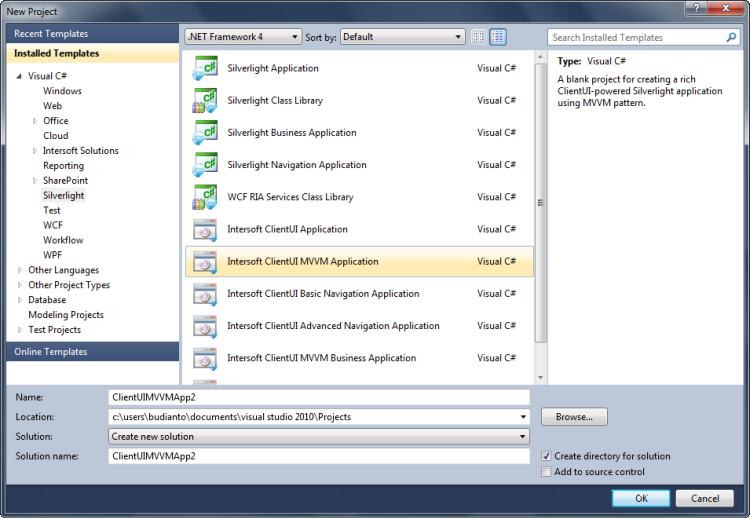Open the .NET Framework 4 dropdown
Screen dimensions: 750x518
point(243,37)
